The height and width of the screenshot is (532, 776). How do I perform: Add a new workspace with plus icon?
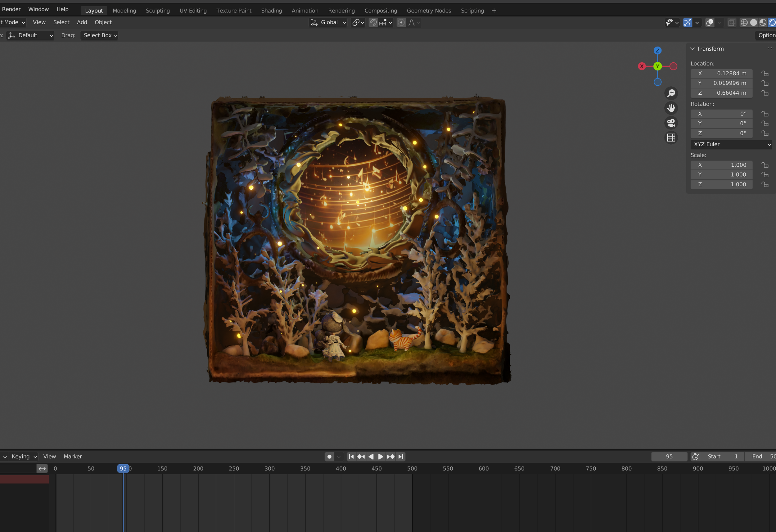pyautogui.click(x=494, y=11)
